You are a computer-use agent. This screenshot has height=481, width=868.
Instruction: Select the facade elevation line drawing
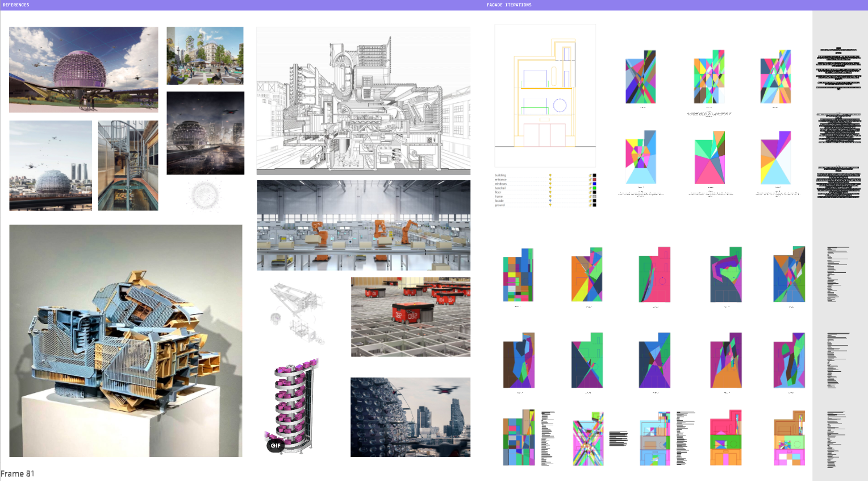(x=545, y=95)
